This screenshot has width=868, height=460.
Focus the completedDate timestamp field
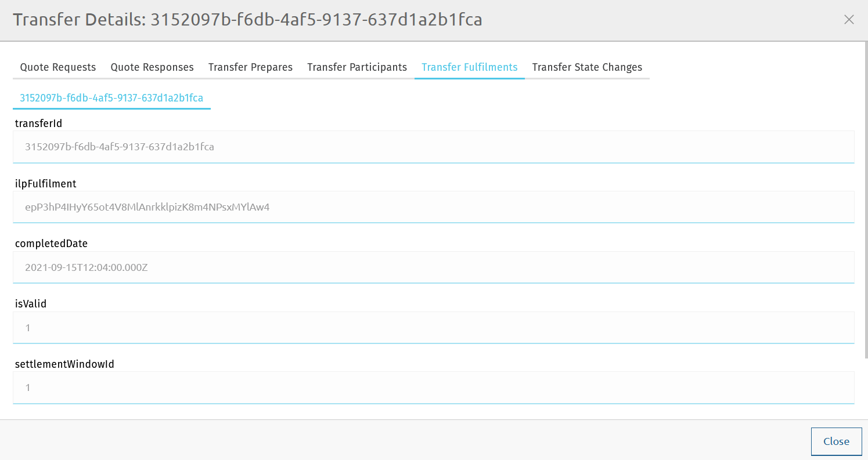click(433, 267)
